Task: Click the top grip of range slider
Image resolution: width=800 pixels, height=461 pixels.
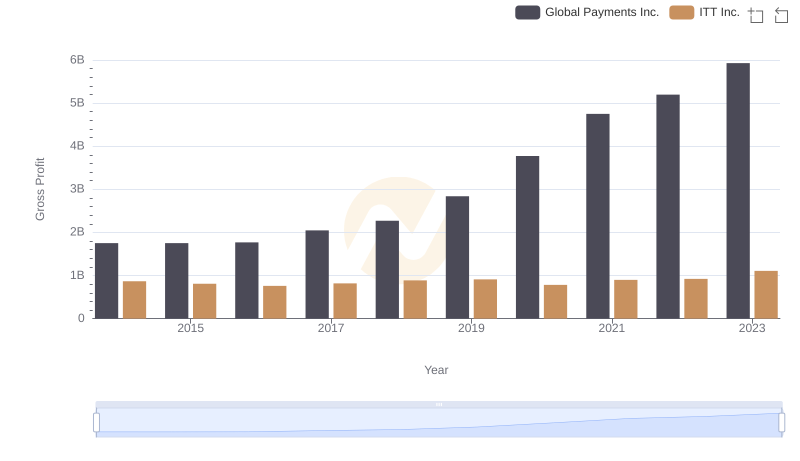Action: pyautogui.click(x=439, y=404)
